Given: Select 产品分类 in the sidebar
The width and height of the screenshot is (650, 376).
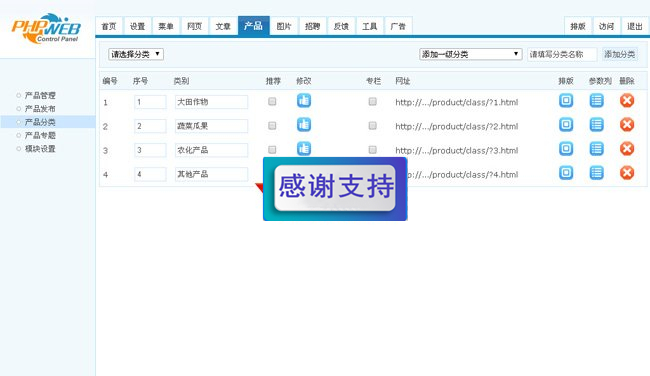Looking at the screenshot, I should (x=48, y=122).
